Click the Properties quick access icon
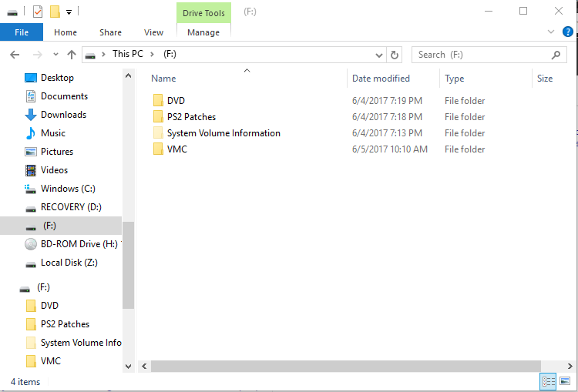This screenshot has width=578, height=392. click(38, 12)
